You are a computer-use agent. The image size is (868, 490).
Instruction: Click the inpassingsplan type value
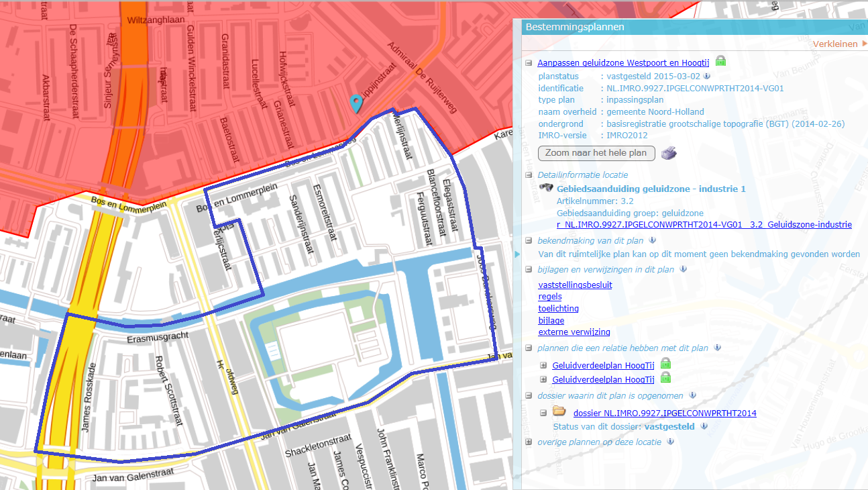tap(635, 100)
